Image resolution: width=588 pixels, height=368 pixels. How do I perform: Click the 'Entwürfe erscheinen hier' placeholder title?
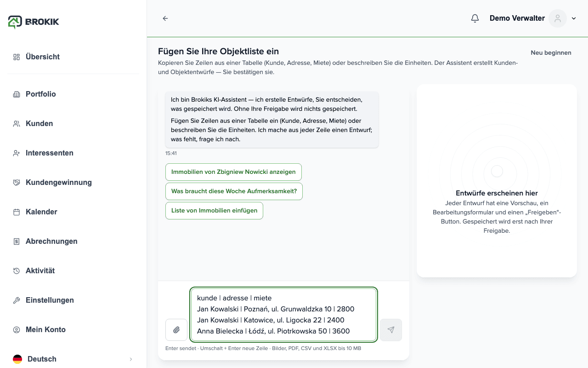(x=497, y=193)
